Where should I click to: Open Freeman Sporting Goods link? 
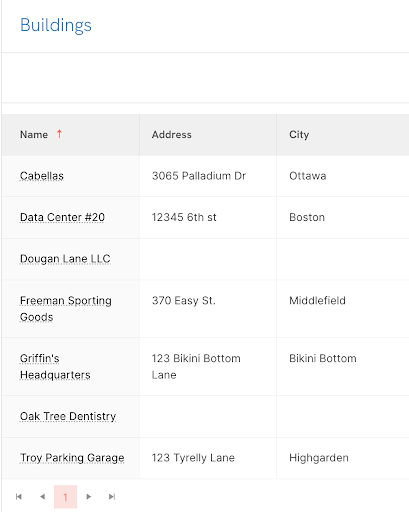coord(66,309)
